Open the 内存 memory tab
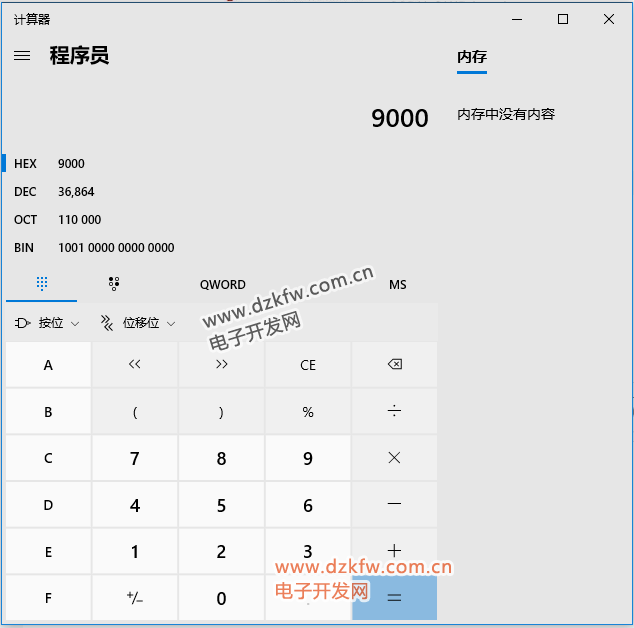This screenshot has height=628, width=634. [x=472, y=57]
